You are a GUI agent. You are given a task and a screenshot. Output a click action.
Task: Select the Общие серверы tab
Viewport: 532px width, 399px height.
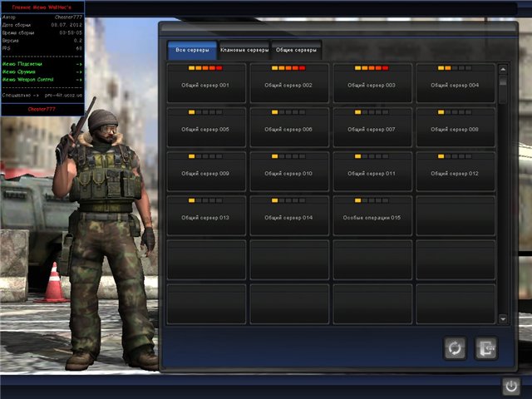[296, 50]
